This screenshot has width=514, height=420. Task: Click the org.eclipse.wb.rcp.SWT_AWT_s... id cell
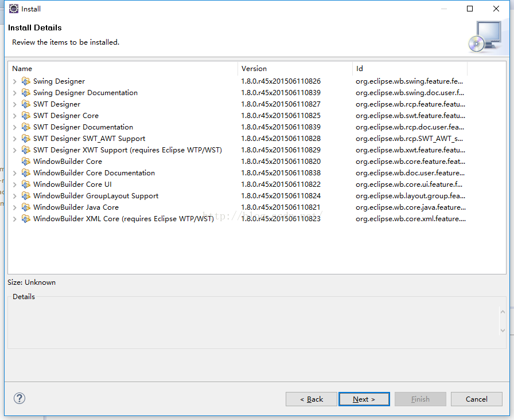(409, 139)
